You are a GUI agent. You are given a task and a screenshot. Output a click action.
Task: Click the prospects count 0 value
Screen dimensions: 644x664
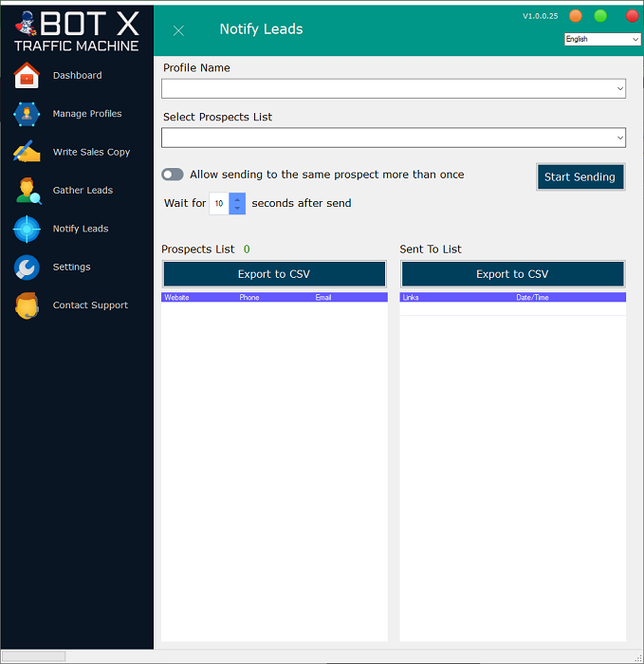[x=247, y=249]
